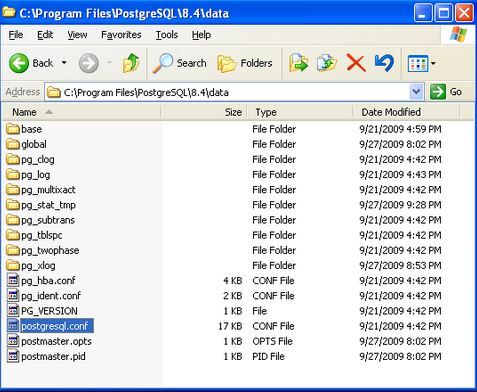Viewport: 477px width, 392px height.
Task: Select the pg_tblspc folder icon
Action: [x=13, y=235]
